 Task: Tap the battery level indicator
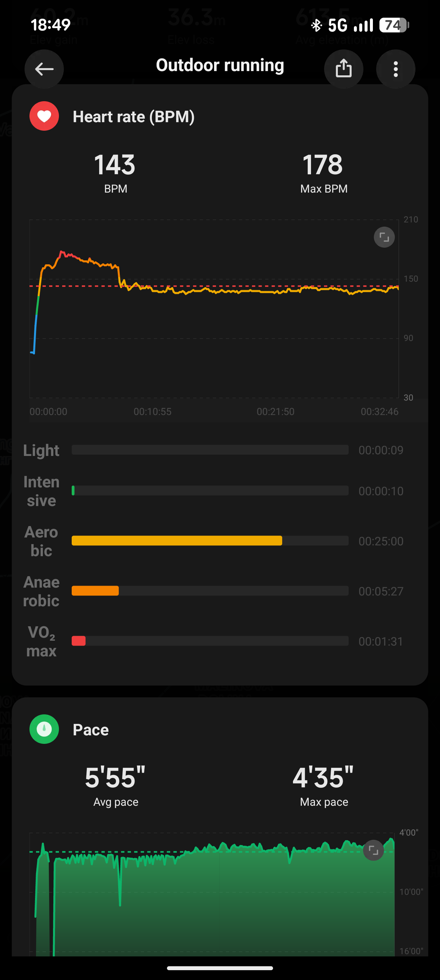point(394,26)
